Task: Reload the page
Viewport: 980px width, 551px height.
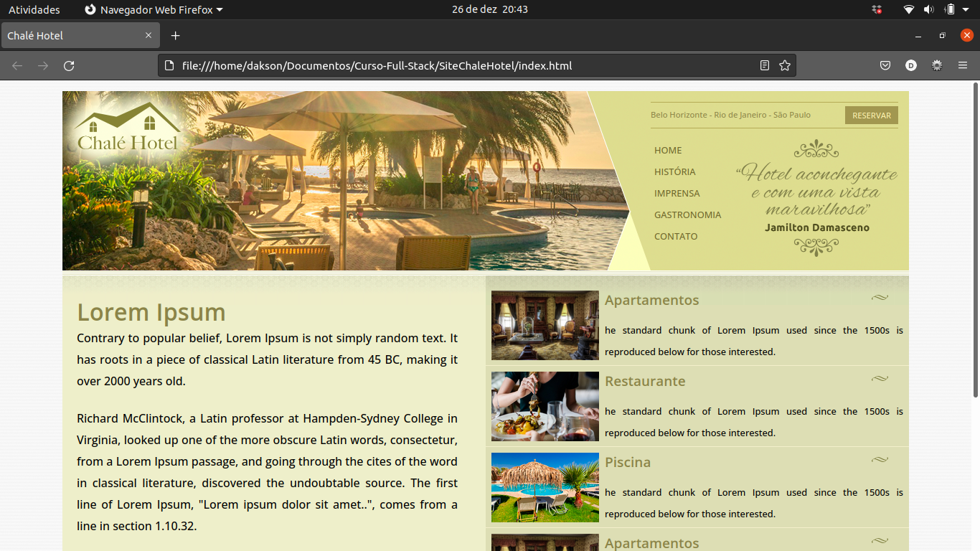Action: (x=69, y=65)
